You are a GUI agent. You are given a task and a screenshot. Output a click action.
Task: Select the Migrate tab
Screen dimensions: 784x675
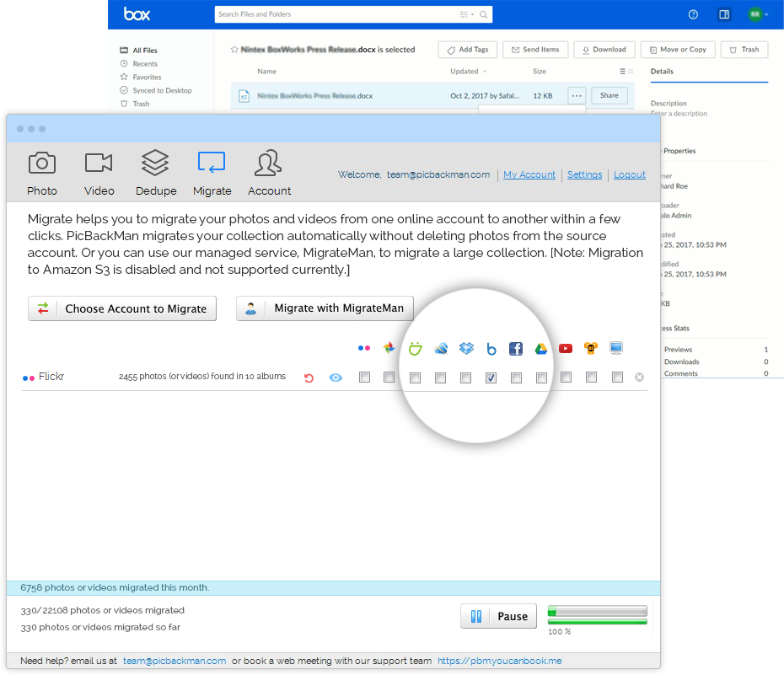[212, 173]
